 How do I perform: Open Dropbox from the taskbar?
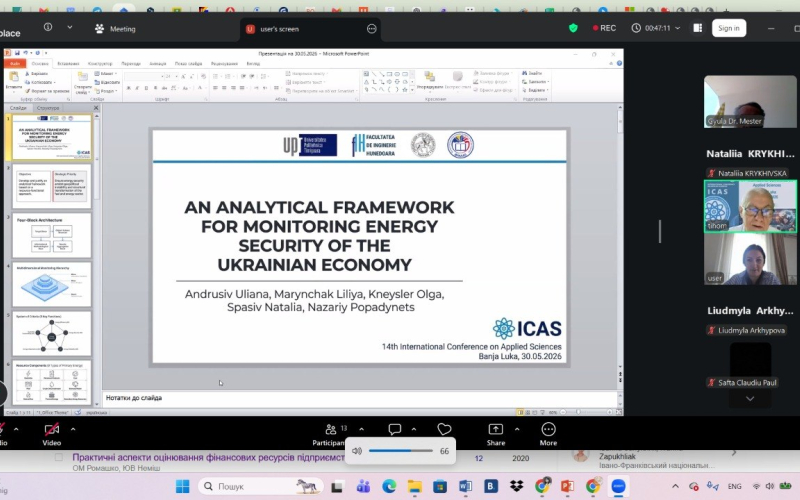pos(516,486)
